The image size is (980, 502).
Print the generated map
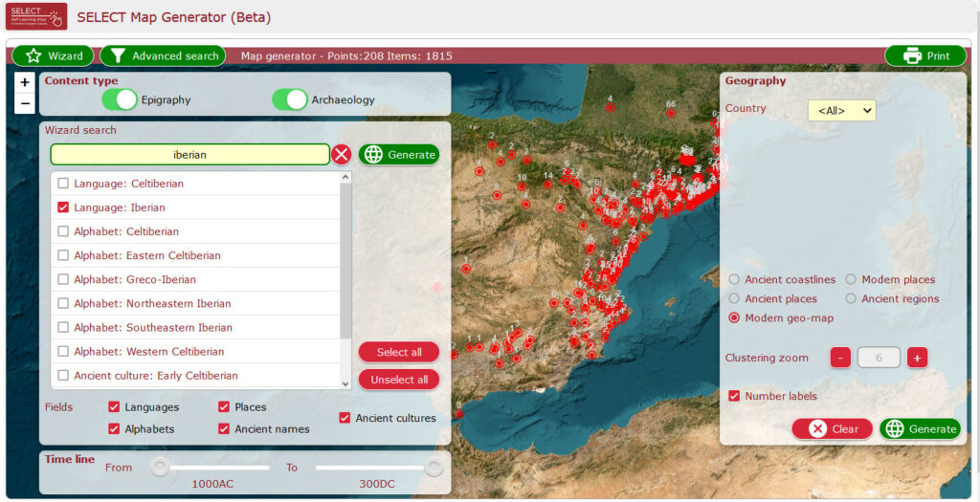925,55
